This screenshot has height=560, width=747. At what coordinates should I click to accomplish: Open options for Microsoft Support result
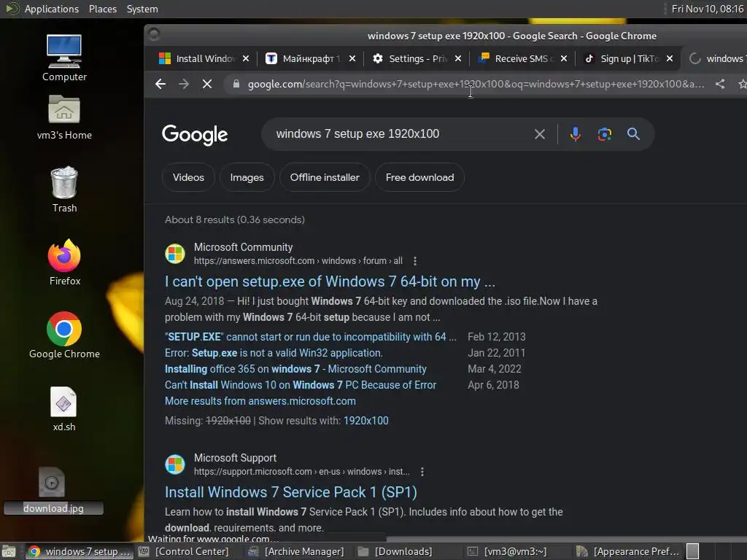click(x=422, y=472)
